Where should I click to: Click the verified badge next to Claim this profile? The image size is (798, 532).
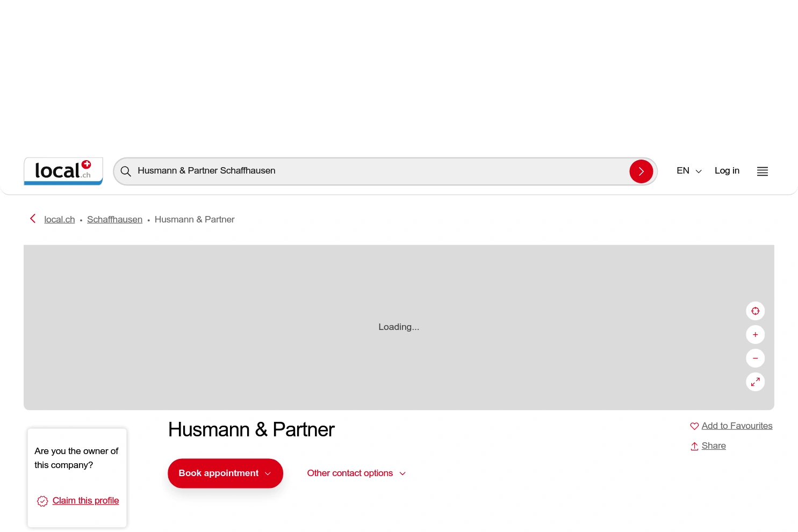pyautogui.click(x=42, y=501)
